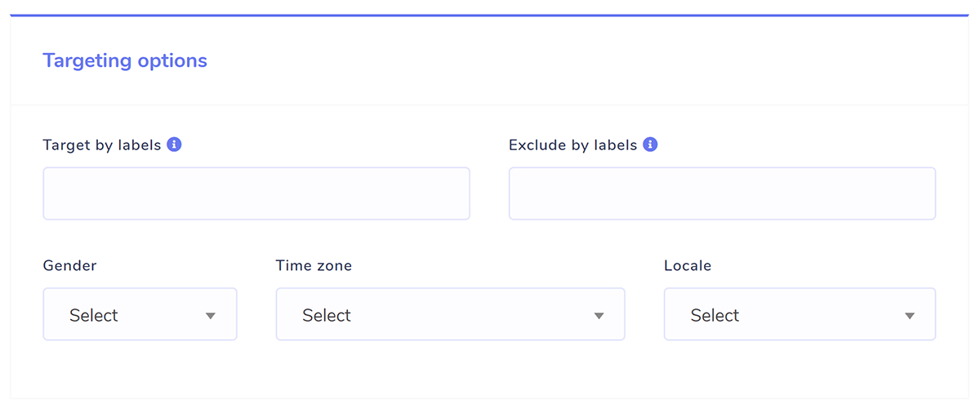Click the Targeting options heading
Screen dimensions: 980x413
coord(125,60)
